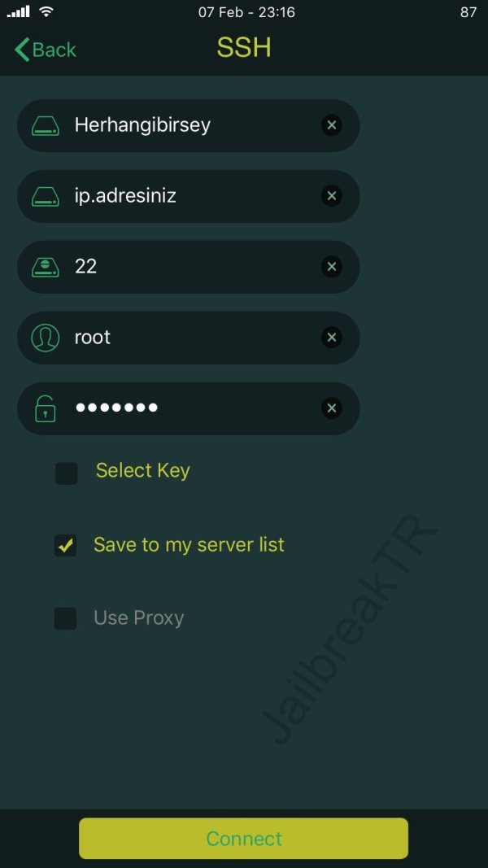Tap the port icon beside 22

46,267
